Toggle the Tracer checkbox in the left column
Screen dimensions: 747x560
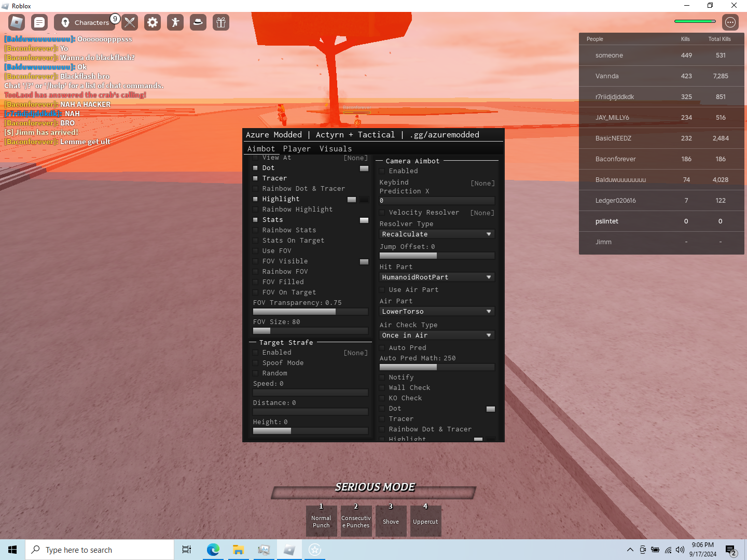(255, 178)
